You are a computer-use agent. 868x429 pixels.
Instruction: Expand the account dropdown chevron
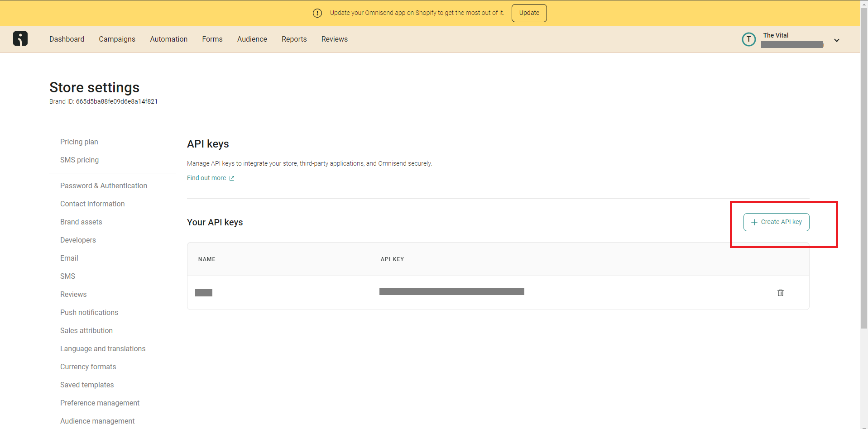[x=836, y=40]
